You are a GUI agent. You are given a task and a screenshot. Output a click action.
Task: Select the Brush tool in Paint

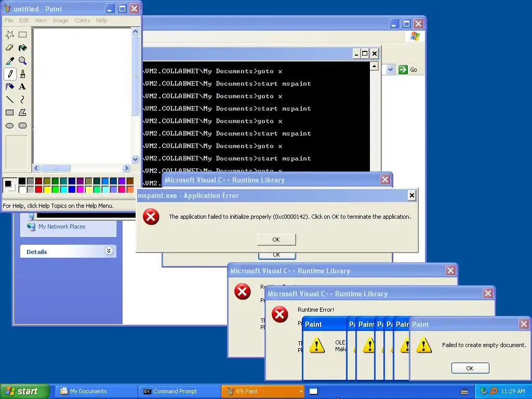click(x=22, y=74)
